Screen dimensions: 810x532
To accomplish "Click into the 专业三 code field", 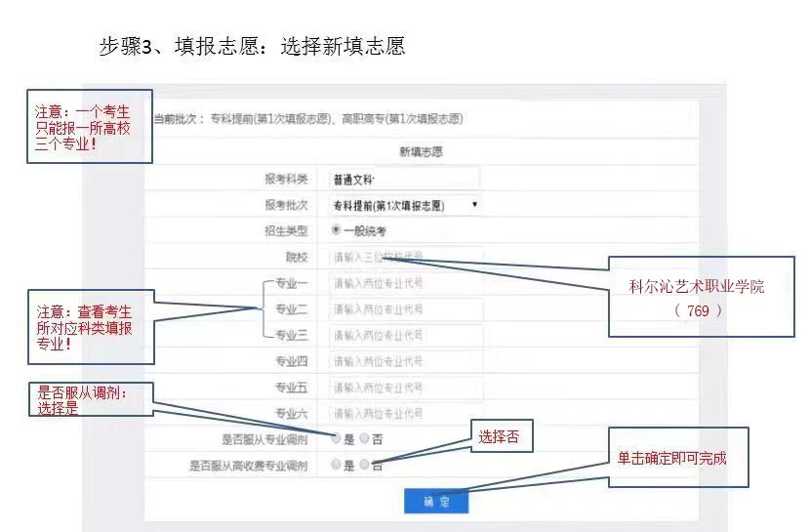I will point(404,336).
